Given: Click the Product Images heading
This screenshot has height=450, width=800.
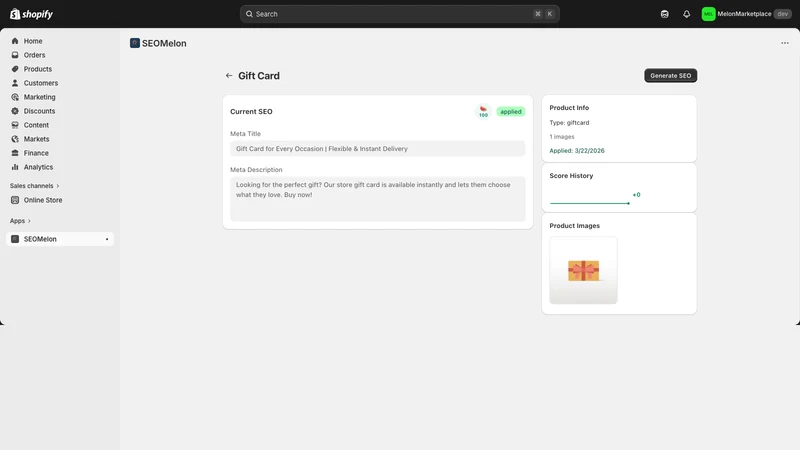Looking at the screenshot, I should pos(574,226).
